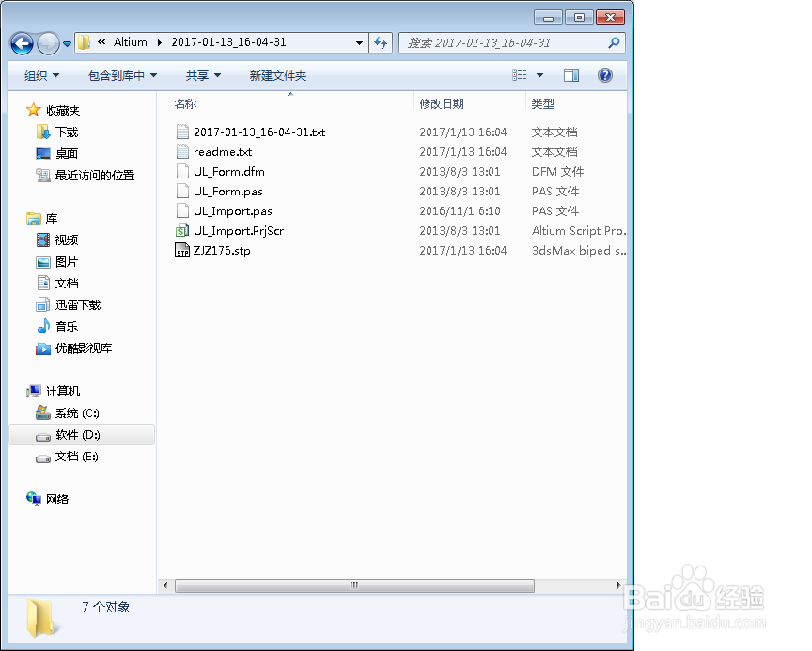Open the readme.txt text document
Image resolution: width=812 pixels, height=651 pixels.
(x=223, y=151)
